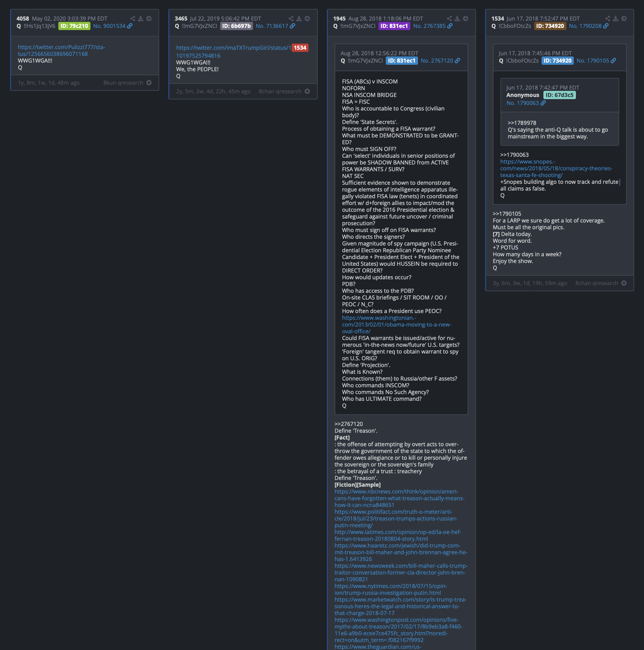The image size is (644, 650).
Task: Share post 4058
Action: [133, 18]
